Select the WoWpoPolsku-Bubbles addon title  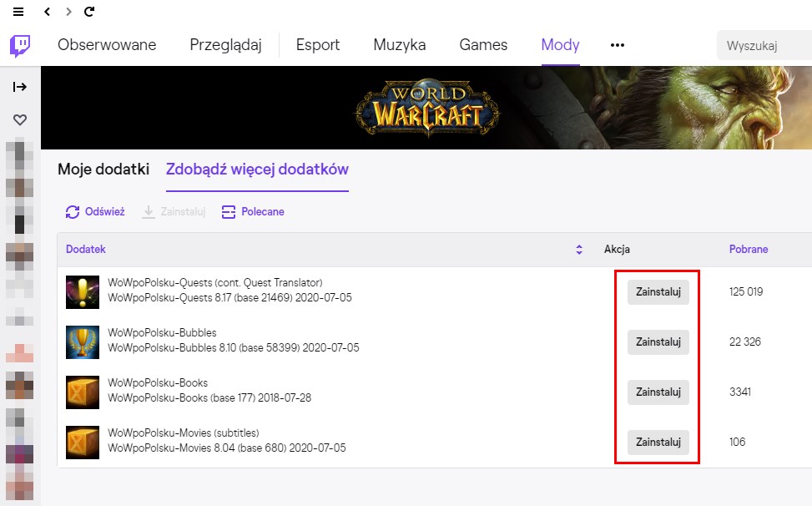pos(162,333)
